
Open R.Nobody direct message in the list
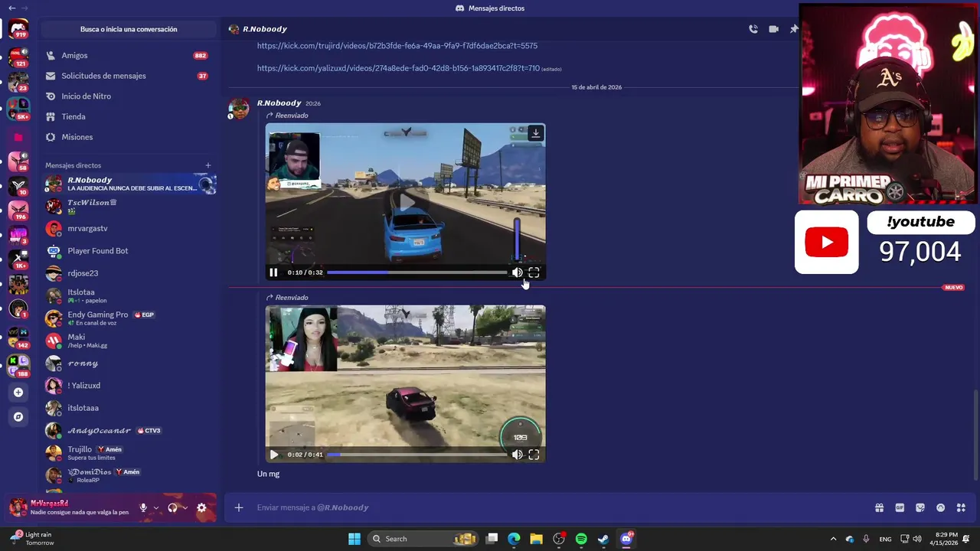coord(129,184)
